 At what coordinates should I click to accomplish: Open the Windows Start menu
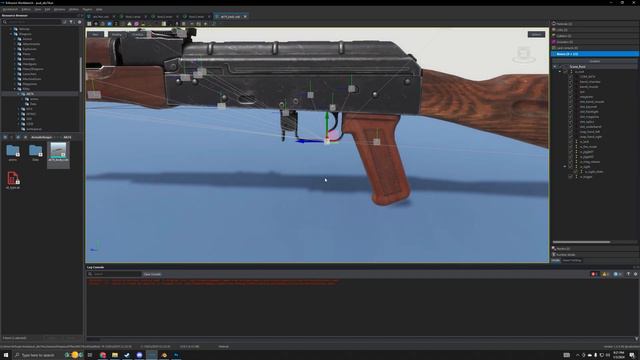(6, 355)
